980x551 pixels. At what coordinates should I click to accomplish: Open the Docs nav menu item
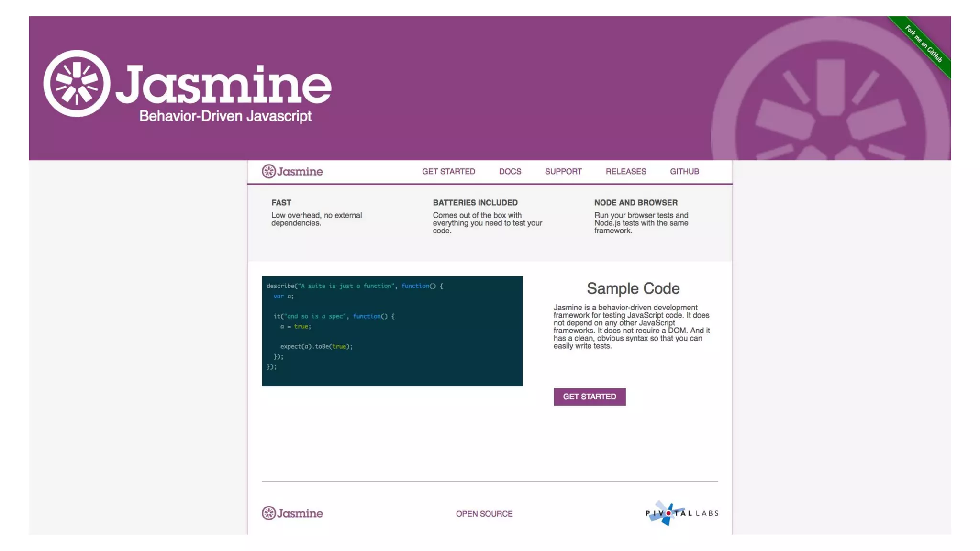point(510,172)
